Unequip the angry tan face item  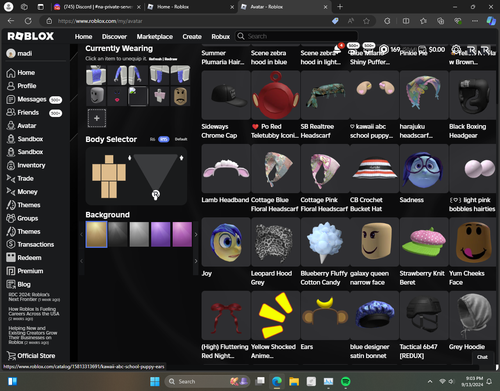tap(180, 96)
